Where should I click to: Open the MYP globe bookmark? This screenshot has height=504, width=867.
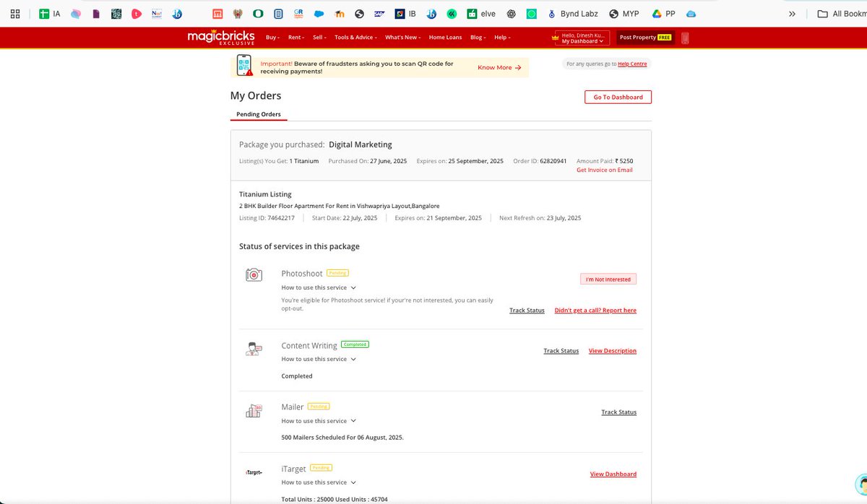625,14
